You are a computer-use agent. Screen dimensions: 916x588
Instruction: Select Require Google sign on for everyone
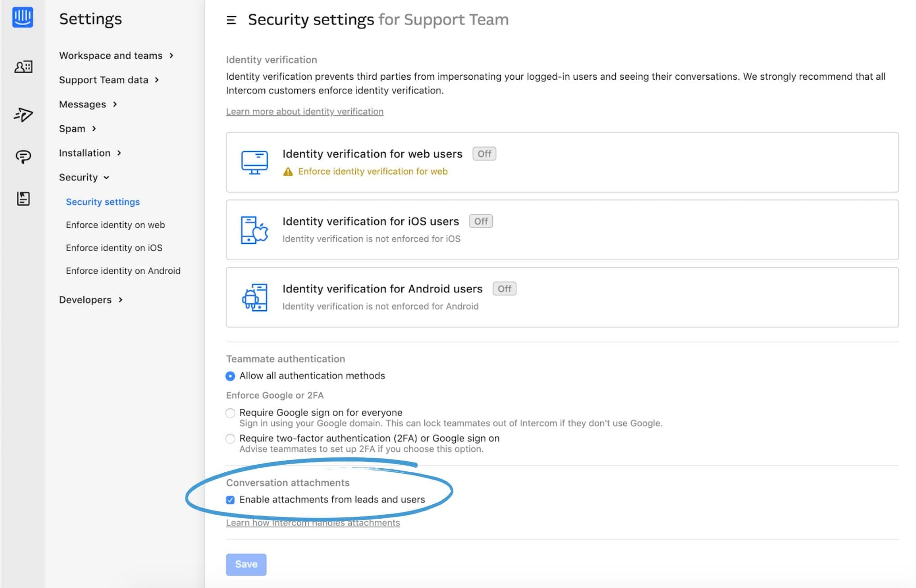pos(230,413)
